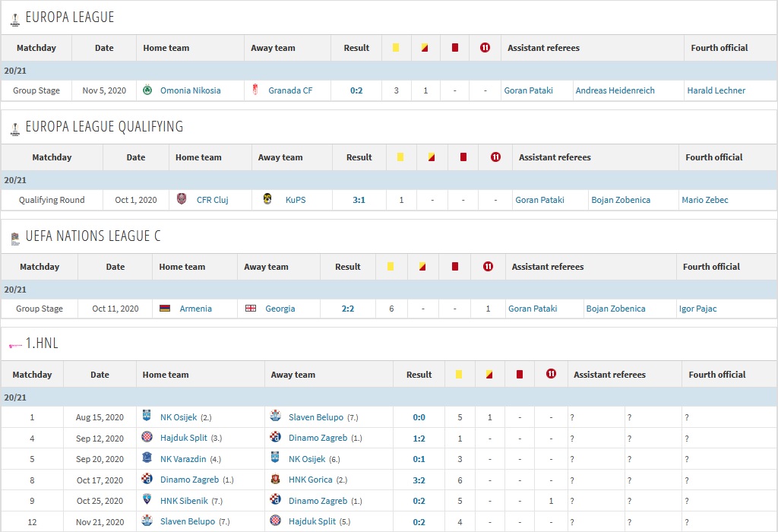Click second-yellow card icon in 1.HNL header
This screenshot has height=532, width=778.
[489, 374]
